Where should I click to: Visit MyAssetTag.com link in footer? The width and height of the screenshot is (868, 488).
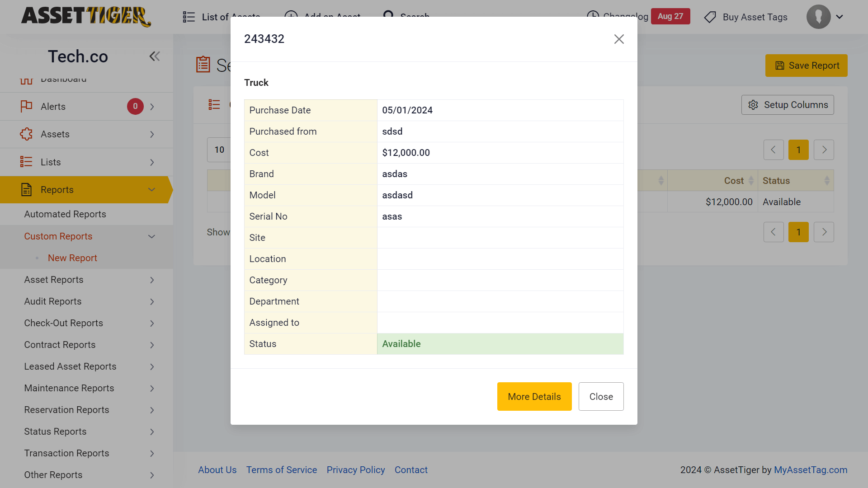811,470
